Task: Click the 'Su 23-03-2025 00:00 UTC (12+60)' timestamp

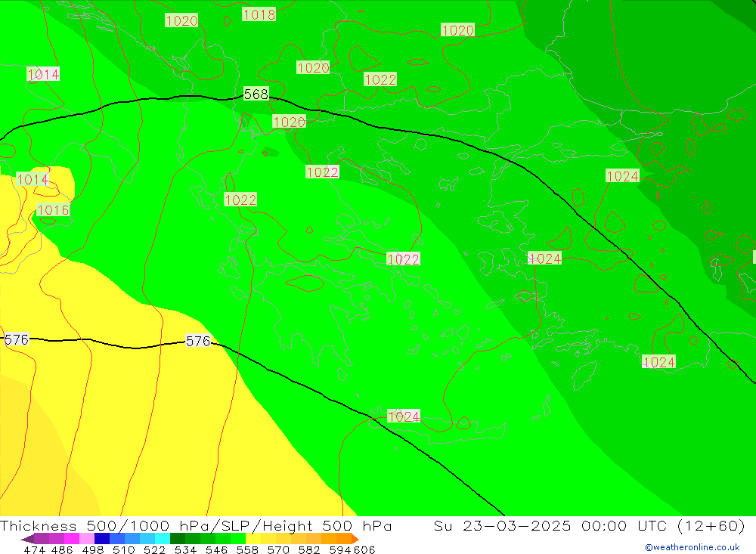Action: click(x=589, y=525)
